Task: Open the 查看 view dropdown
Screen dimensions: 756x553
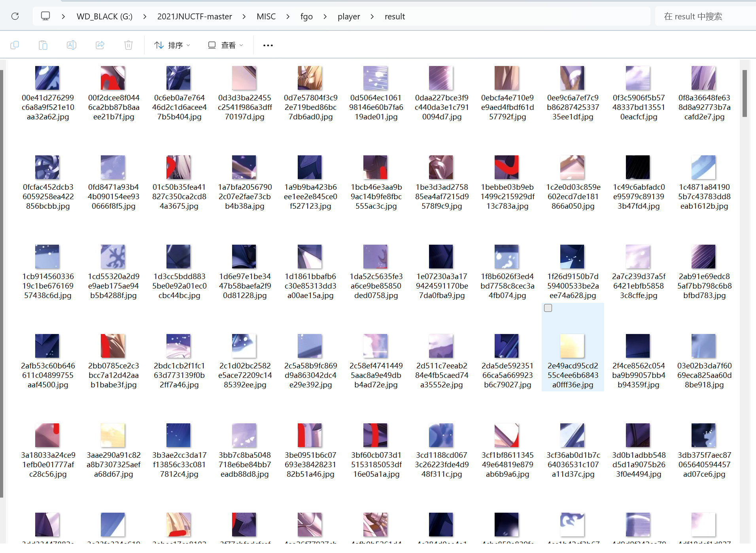Action: pos(225,45)
